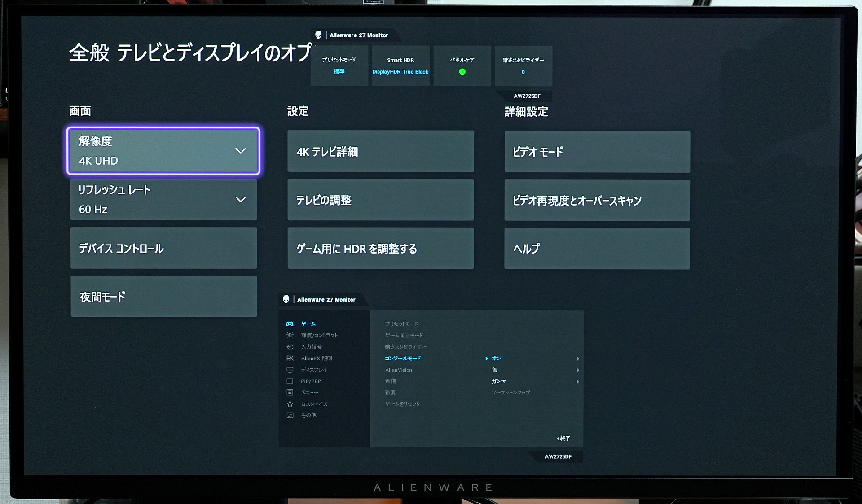Open ビデオ モード settings
This screenshot has height=504, width=862.
(x=597, y=152)
